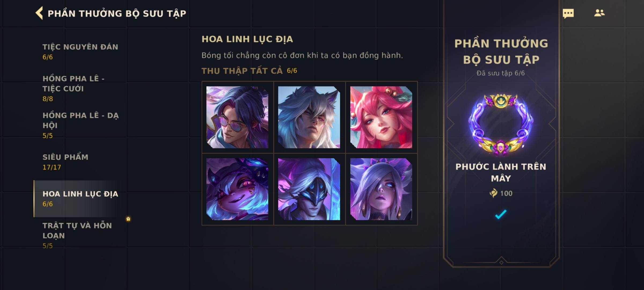View the Phước Lành Trên Mây border reward
This screenshot has height=290, width=644.
[x=501, y=125]
